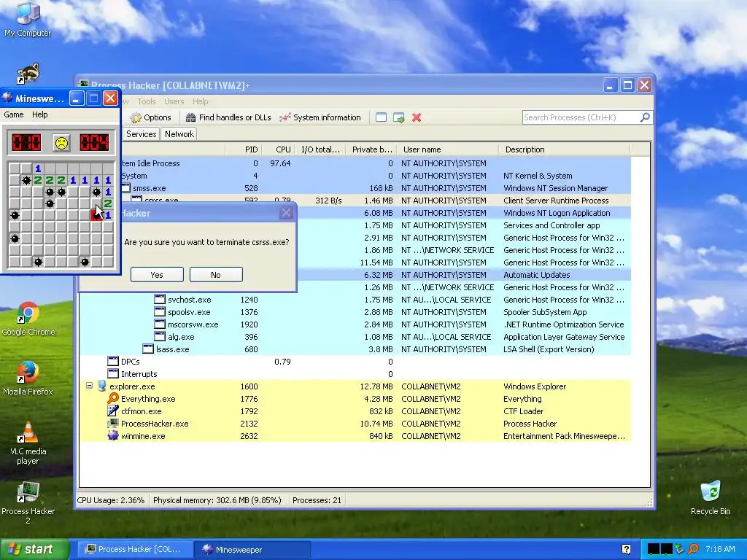Click the red exploded mine cell in Minesweeper
This screenshot has height=560, width=747.
coord(96,215)
